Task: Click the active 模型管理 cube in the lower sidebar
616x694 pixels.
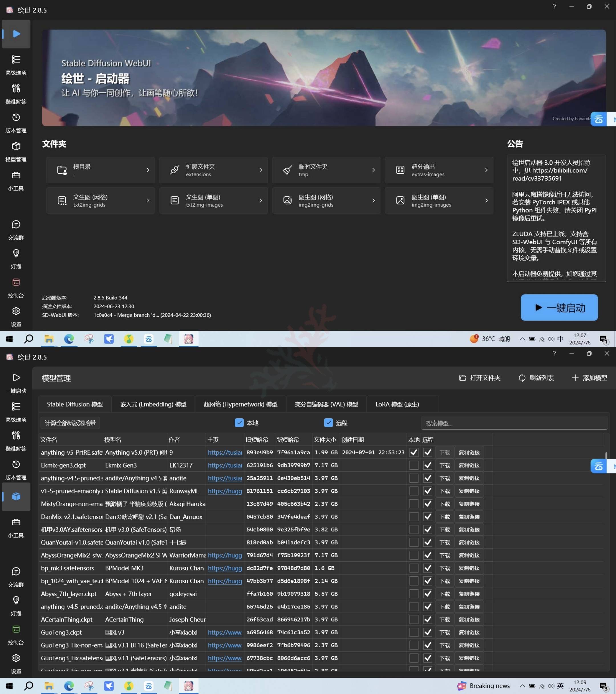Action: point(16,497)
